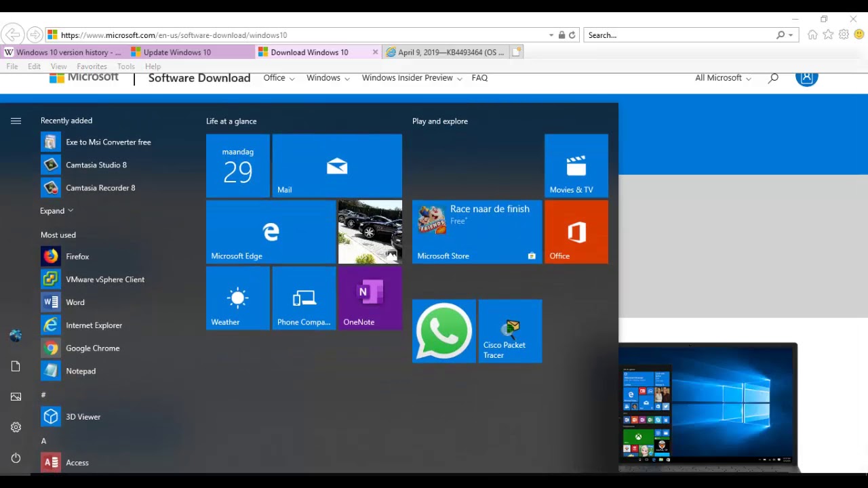The image size is (868, 488).
Task: Open the File menu
Action: (x=12, y=66)
